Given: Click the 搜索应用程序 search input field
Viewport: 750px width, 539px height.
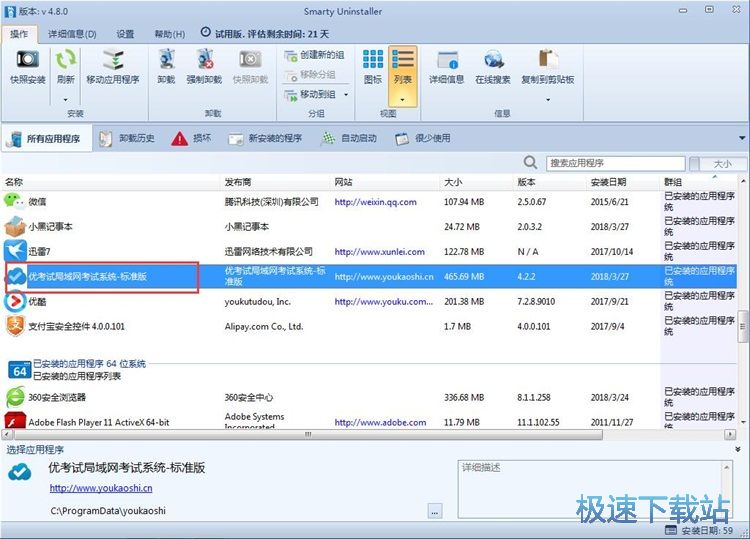Looking at the screenshot, I should [614, 163].
